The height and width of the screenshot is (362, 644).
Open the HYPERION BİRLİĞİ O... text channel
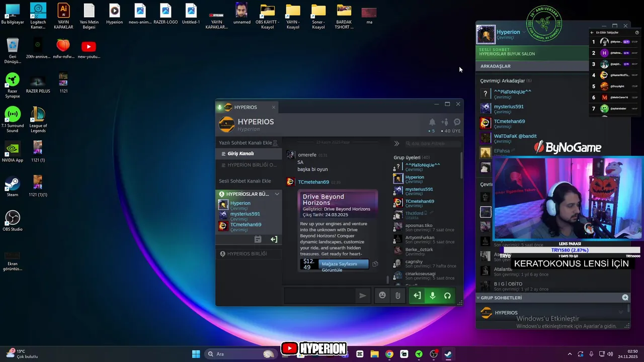tap(249, 165)
